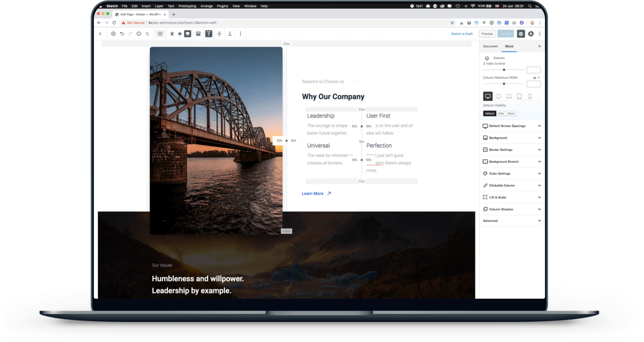Image resolution: width=644 pixels, height=342 pixels.
Task: Open the content structure info icon
Action: [x=139, y=34]
